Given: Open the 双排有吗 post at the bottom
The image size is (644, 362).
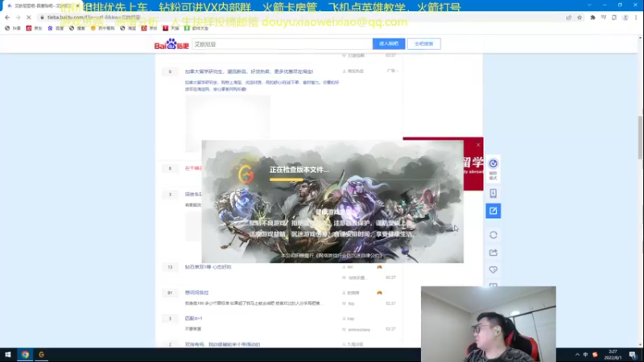Looking at the screenshot, I should (x=222, y=344).
